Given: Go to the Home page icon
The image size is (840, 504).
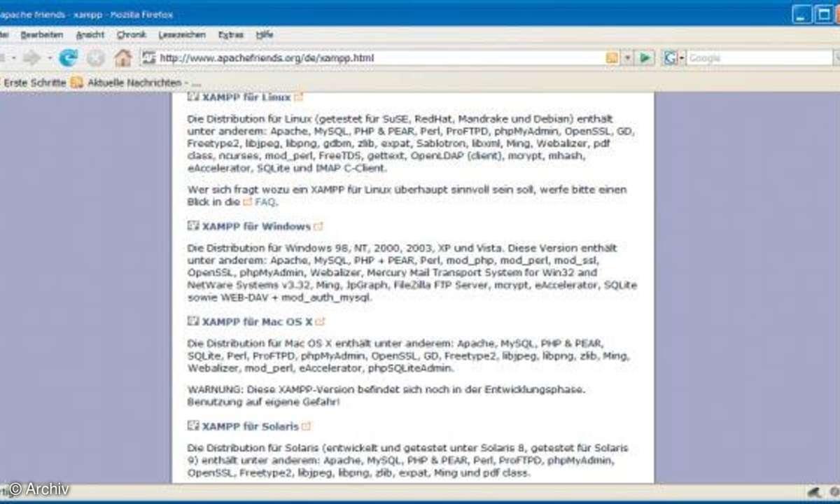Looking at the screenshot, I should pos(123,58).
